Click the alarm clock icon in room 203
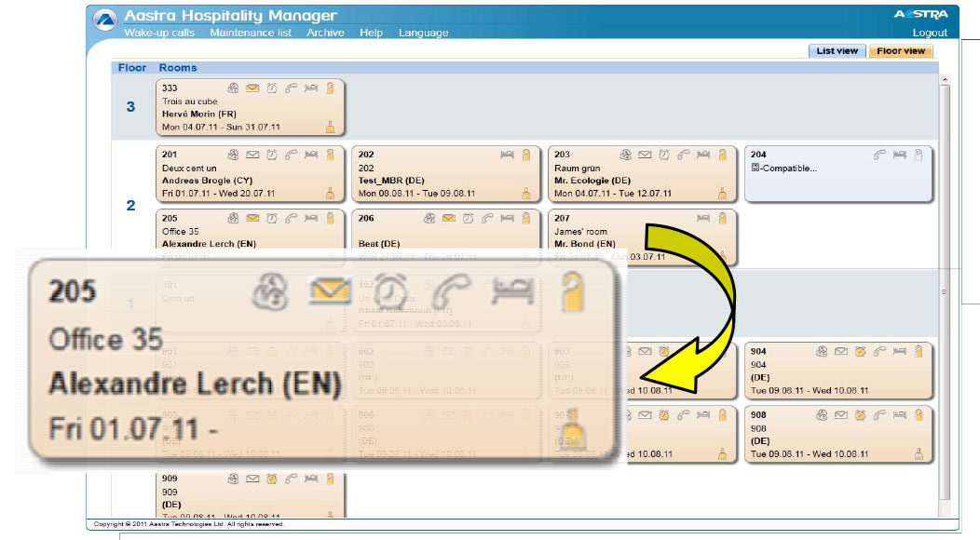 (664, 155)
